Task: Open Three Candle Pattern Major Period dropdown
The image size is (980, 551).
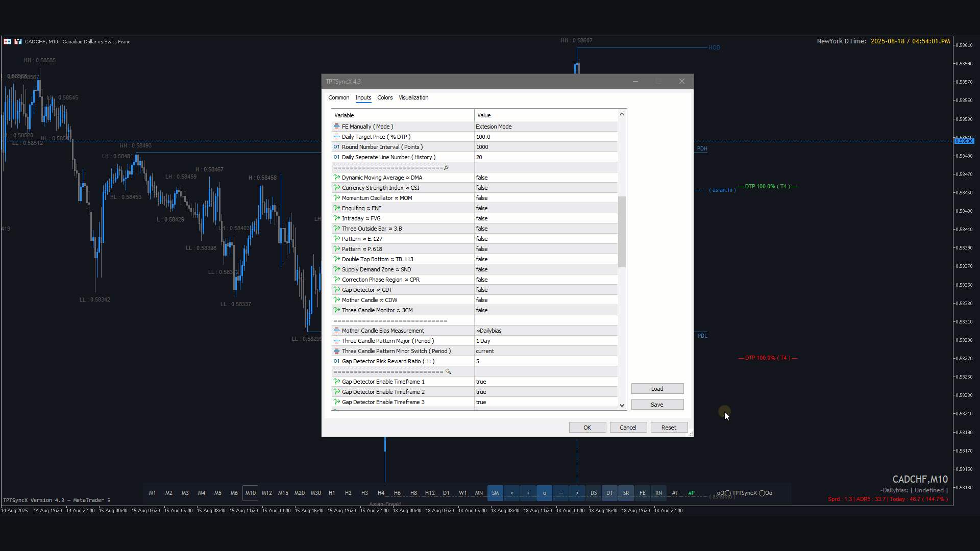Action: tap(546, 341)
